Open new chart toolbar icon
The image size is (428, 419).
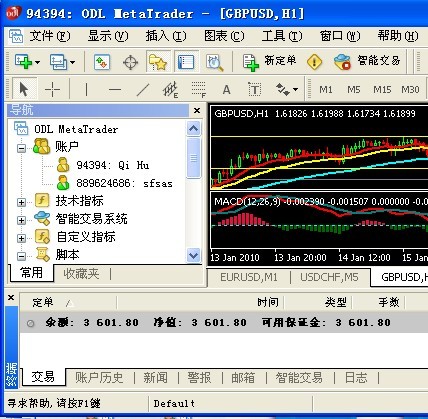pyautogui.click(x=23, y=62)
